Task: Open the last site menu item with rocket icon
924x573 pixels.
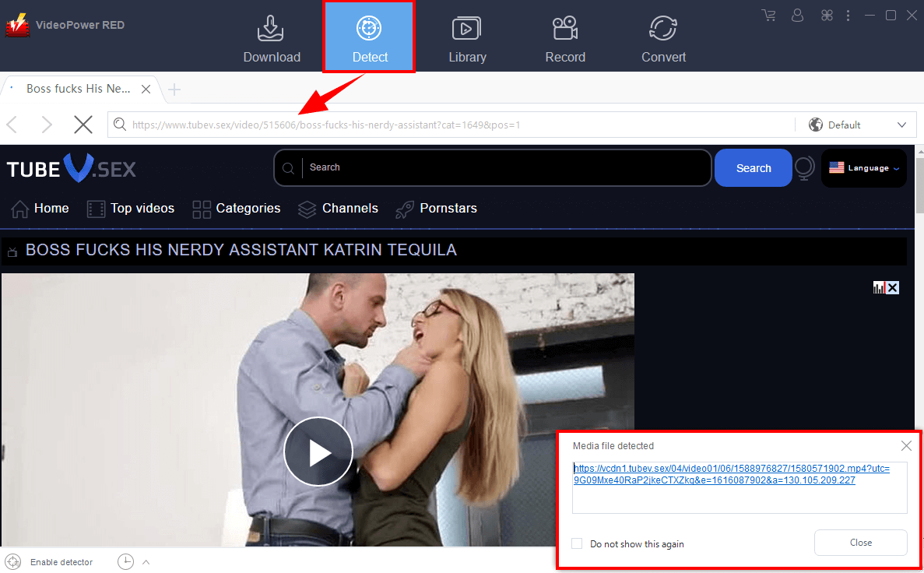Action: (x=436, y=209)
